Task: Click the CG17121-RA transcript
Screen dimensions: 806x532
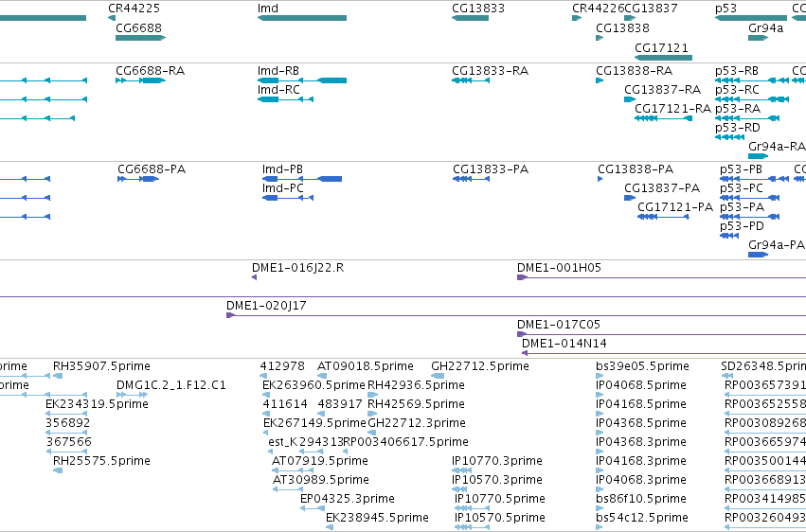Action: click(663, 118)
